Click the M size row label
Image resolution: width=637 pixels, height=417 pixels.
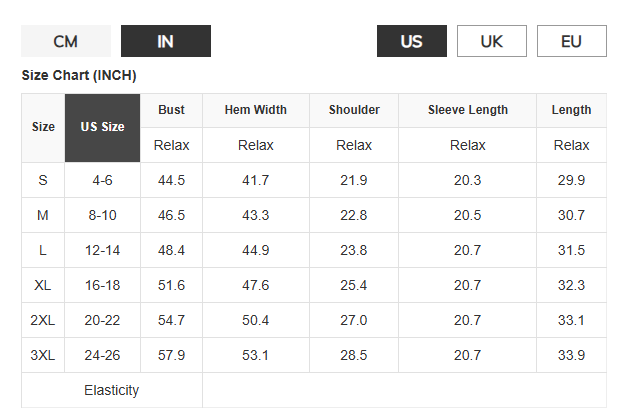tap(43, 215)
